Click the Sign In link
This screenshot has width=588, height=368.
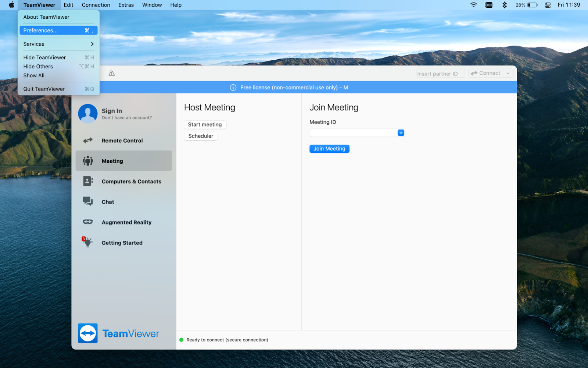pos(112,111)
